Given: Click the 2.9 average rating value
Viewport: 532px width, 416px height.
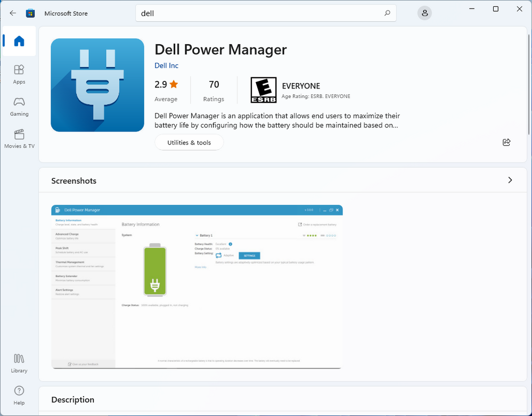Looking at the screenshot, I should (161, 84).
